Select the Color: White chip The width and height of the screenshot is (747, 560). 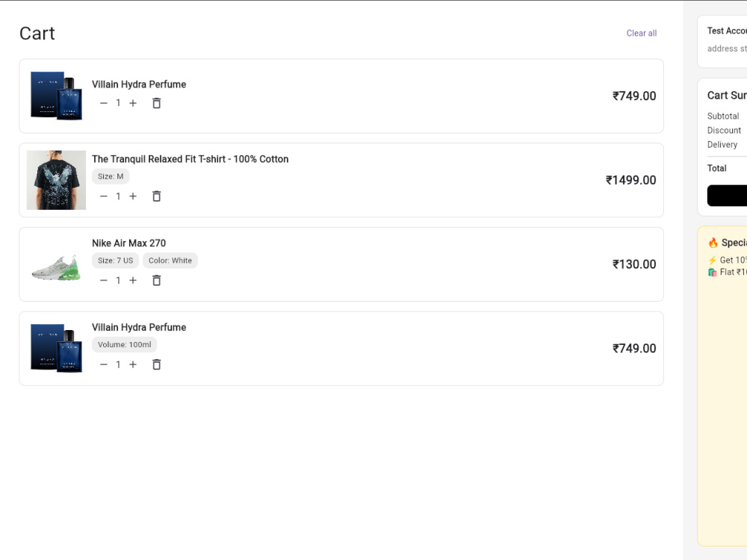[170, 261]
